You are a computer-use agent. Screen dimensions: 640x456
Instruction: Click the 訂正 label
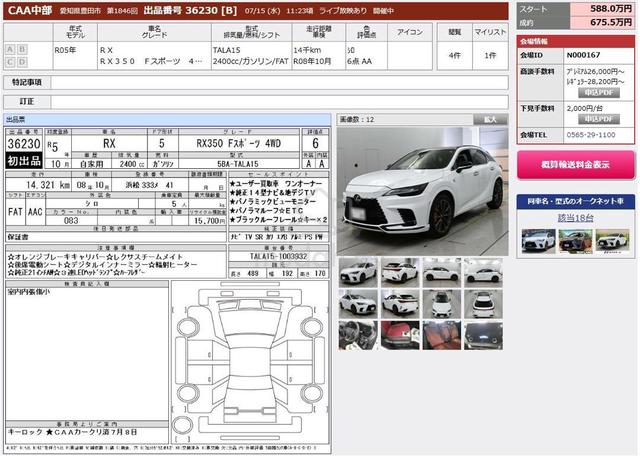coord(27,101)
